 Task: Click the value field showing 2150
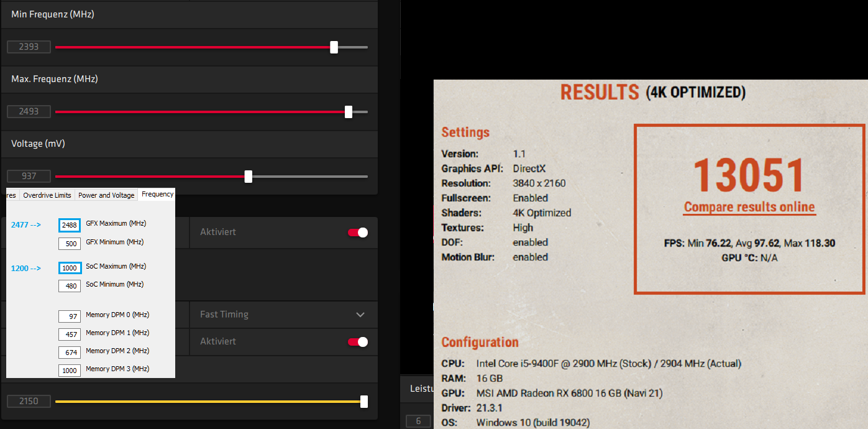pos(29,401)
